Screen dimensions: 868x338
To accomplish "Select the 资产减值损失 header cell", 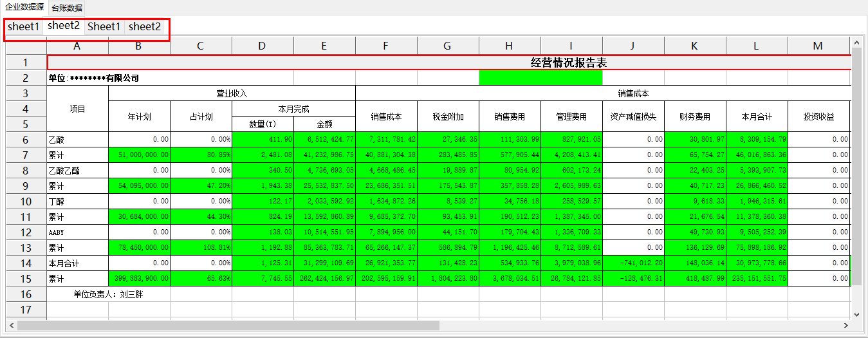I will coord(633,117).
